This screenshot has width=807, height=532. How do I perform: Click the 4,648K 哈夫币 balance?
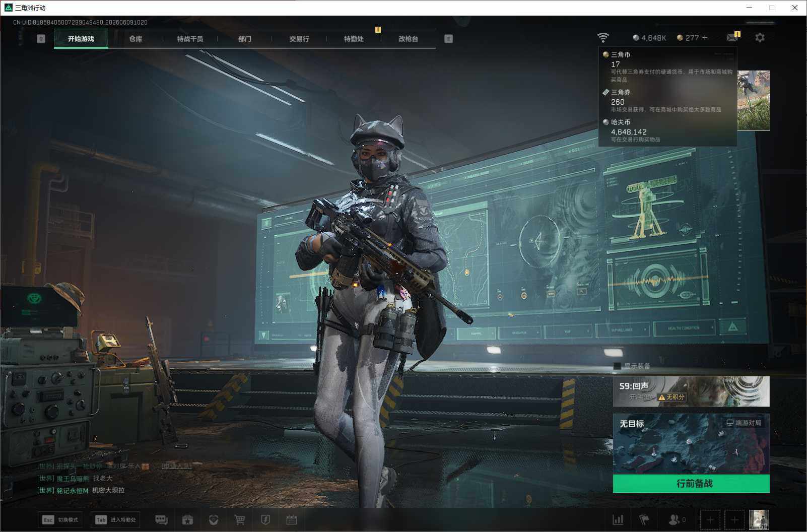(x=649, y=38)
